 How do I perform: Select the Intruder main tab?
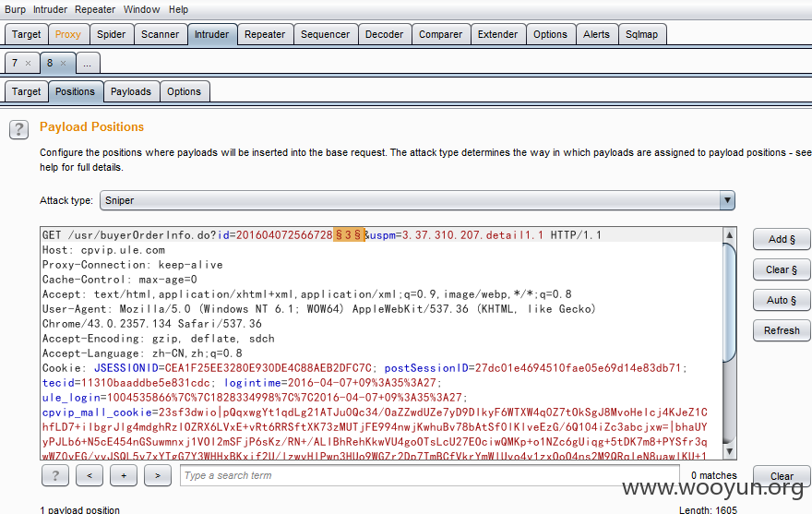point(212,34)
